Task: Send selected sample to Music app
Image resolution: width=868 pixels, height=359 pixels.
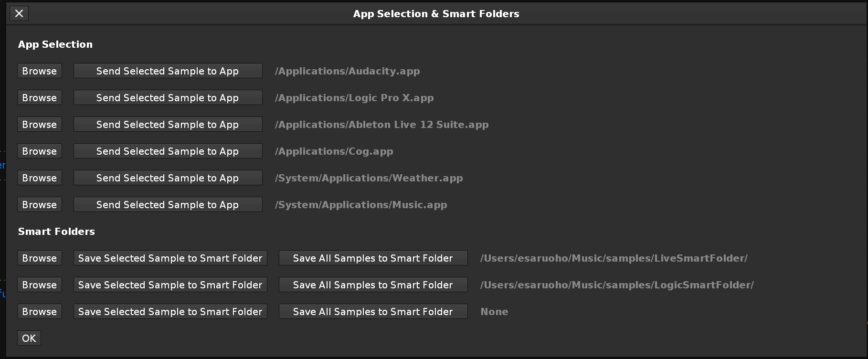Action: click(168, 205)
